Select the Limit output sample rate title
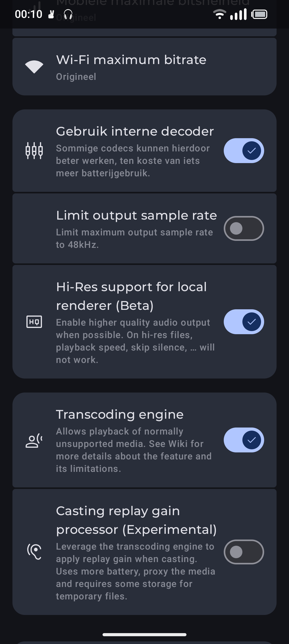 click(136, 215)
